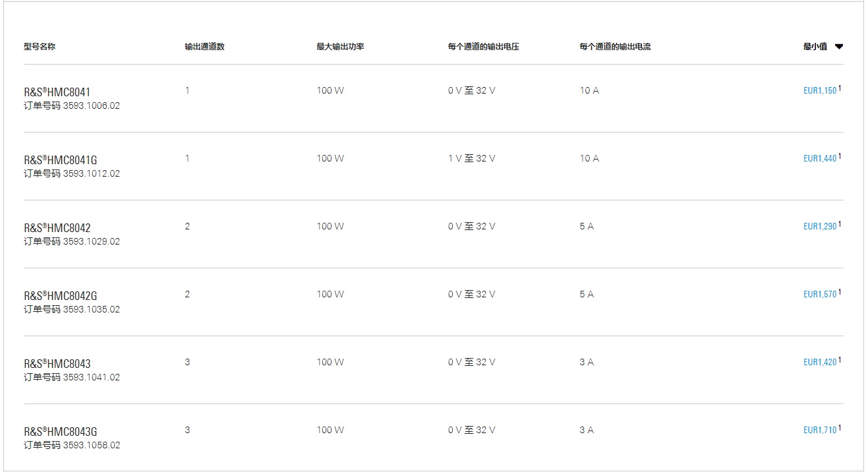Click the 输出通道数 column header
Image resolution: width=868 pixels, height=476 pixels.
click(204, 47)
